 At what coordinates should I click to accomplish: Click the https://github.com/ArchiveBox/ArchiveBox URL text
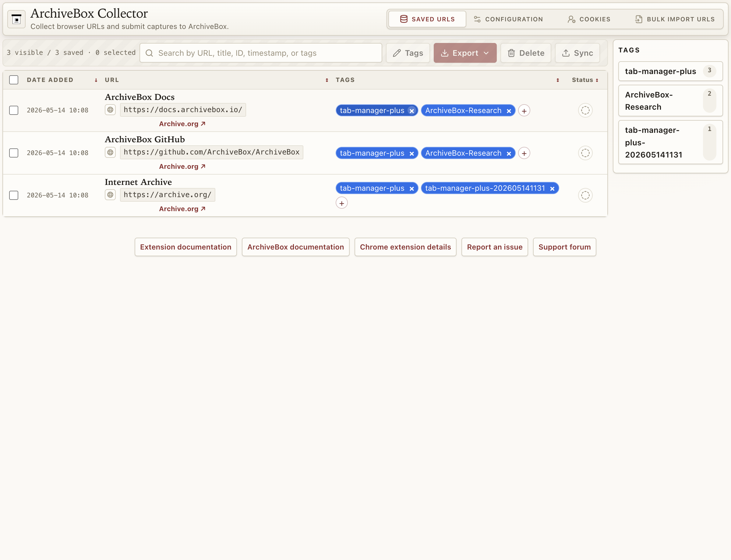tap(212, 152)
